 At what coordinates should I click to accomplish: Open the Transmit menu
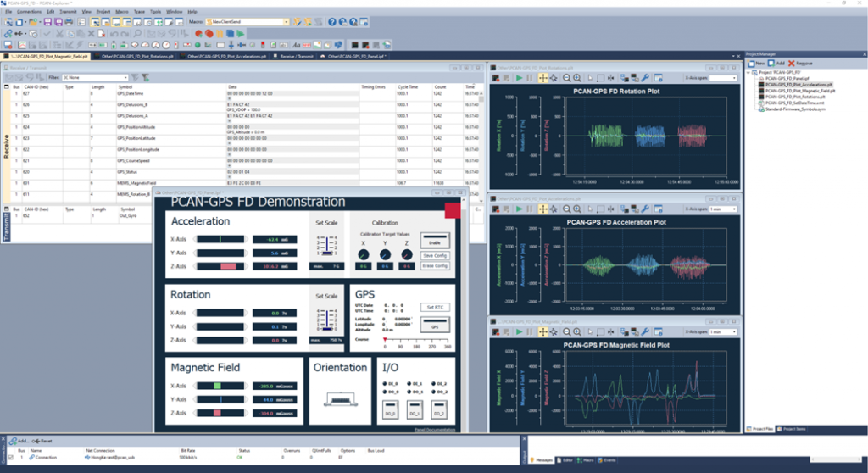click(x=68, y=12)
